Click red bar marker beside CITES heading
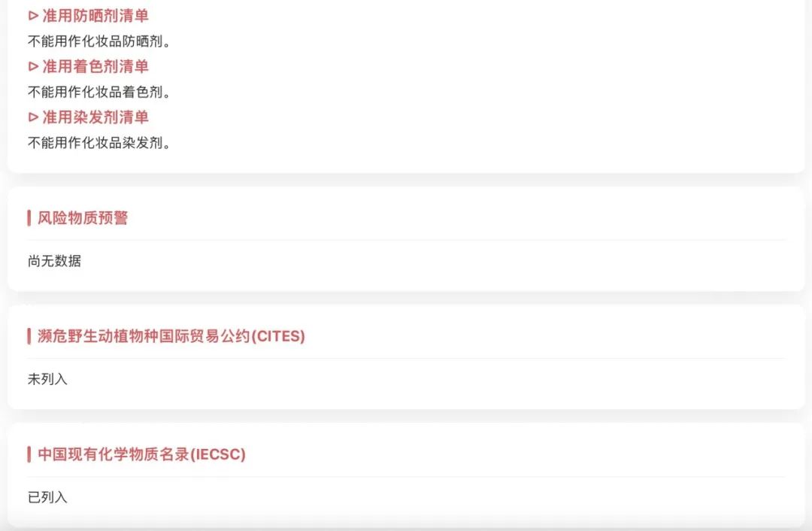The width and height of the screenshot is (812, 531). coord(29,336)
